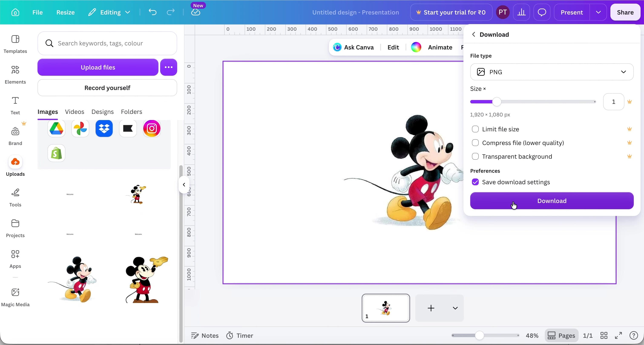Open the Ask Canva assistant
The height and width of the screenshot is (345, 644).
tap(354, 47)
